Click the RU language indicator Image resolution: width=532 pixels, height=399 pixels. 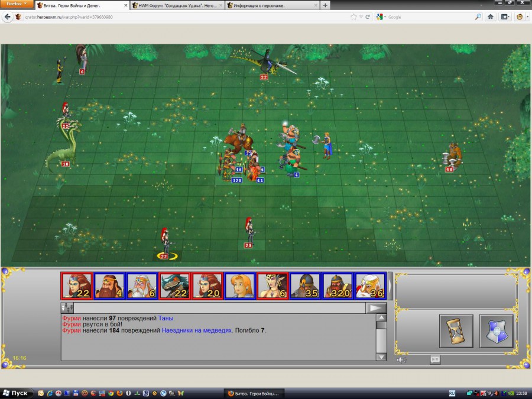[x=452, y=394]
